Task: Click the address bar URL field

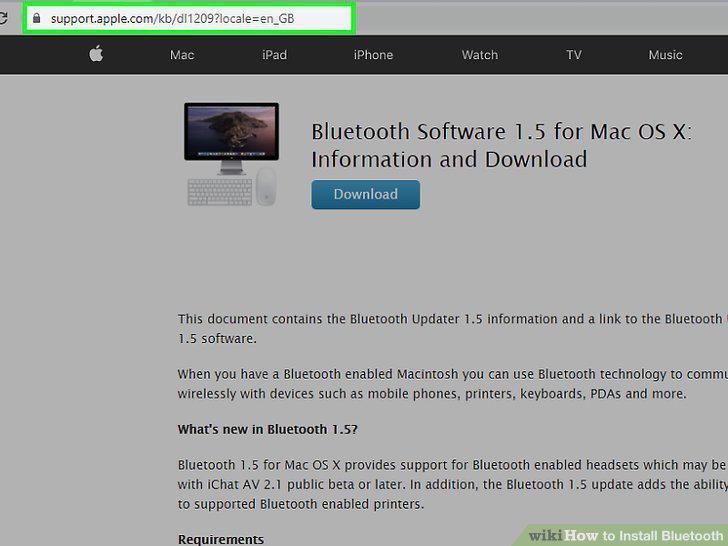Action: click(x=189, y=19)
